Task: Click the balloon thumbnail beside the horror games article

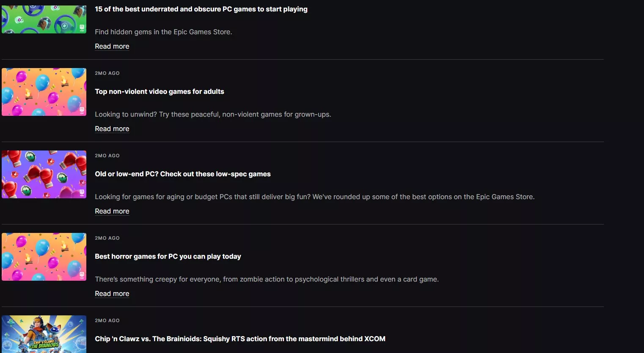Action: (44, 257)
